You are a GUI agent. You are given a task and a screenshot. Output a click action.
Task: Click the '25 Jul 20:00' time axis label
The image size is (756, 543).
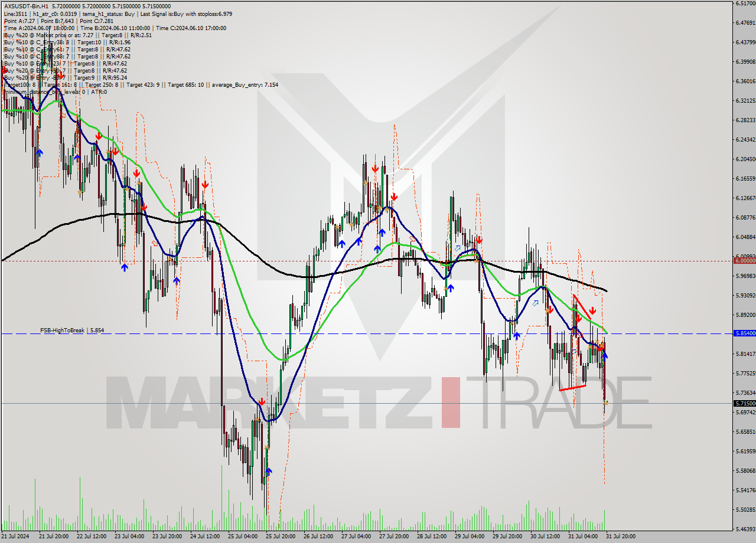(x=281, y=537)
